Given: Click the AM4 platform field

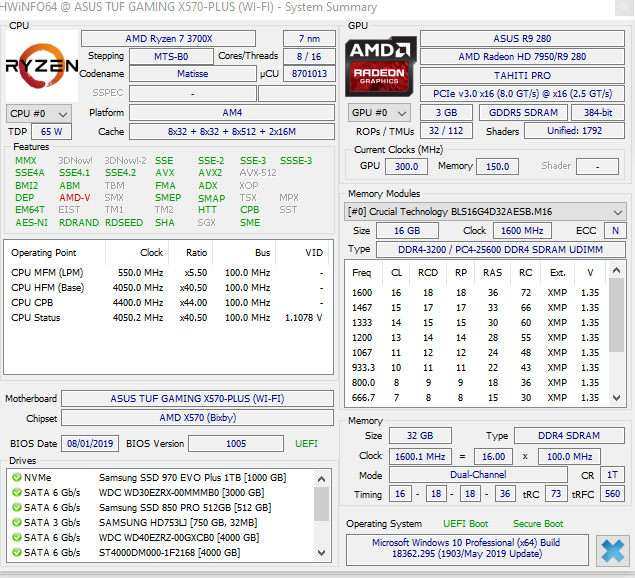Looking at the screenshot, I should [232, 113].
